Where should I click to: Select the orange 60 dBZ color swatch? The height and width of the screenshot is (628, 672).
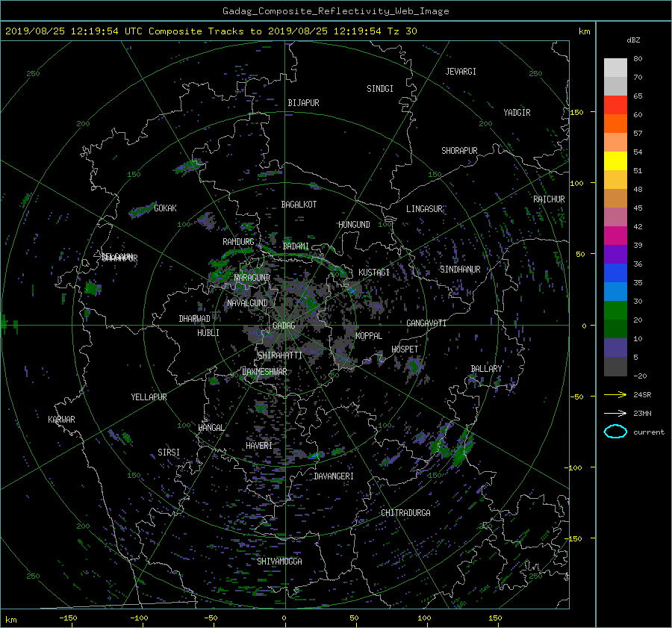(x=615, y=124)
